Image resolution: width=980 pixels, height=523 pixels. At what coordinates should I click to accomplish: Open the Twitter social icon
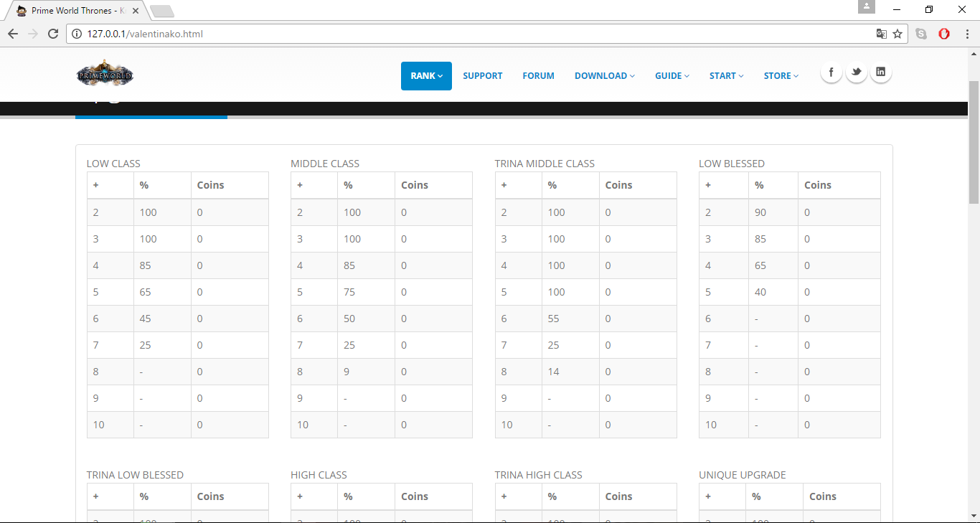click(856, 72)
